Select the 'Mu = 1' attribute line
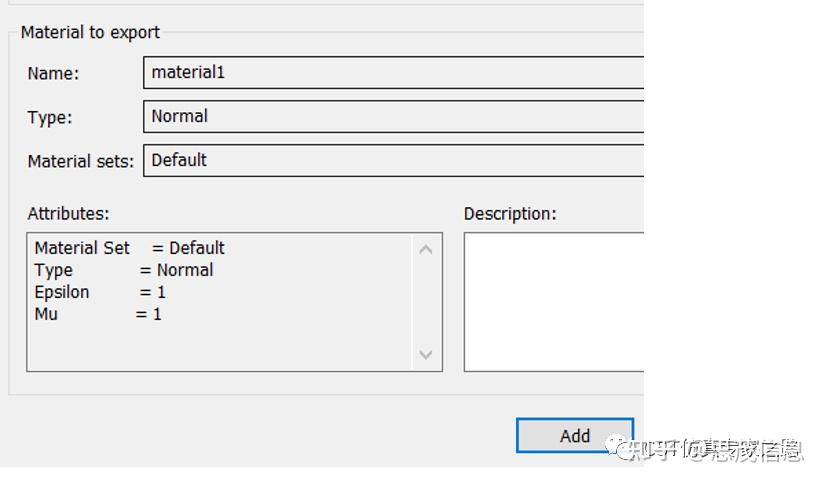The height and width of the screenshot is (484, 826). click(98, 314)
